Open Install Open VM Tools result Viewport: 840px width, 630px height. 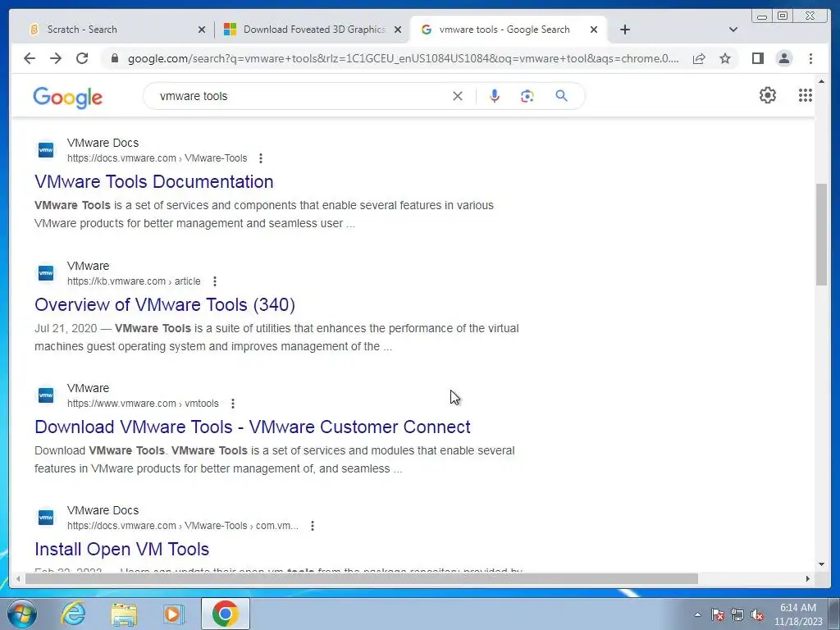[x=121, y=549]
